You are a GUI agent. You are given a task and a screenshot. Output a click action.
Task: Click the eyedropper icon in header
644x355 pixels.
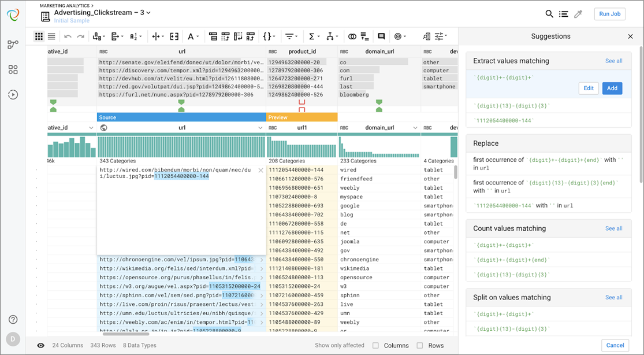pos(578,14)
